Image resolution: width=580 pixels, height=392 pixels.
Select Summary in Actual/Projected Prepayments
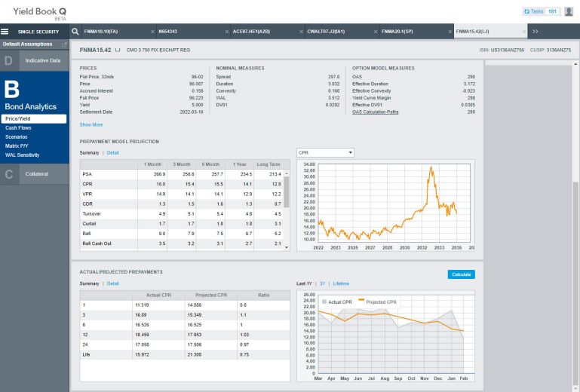(89, 283)
